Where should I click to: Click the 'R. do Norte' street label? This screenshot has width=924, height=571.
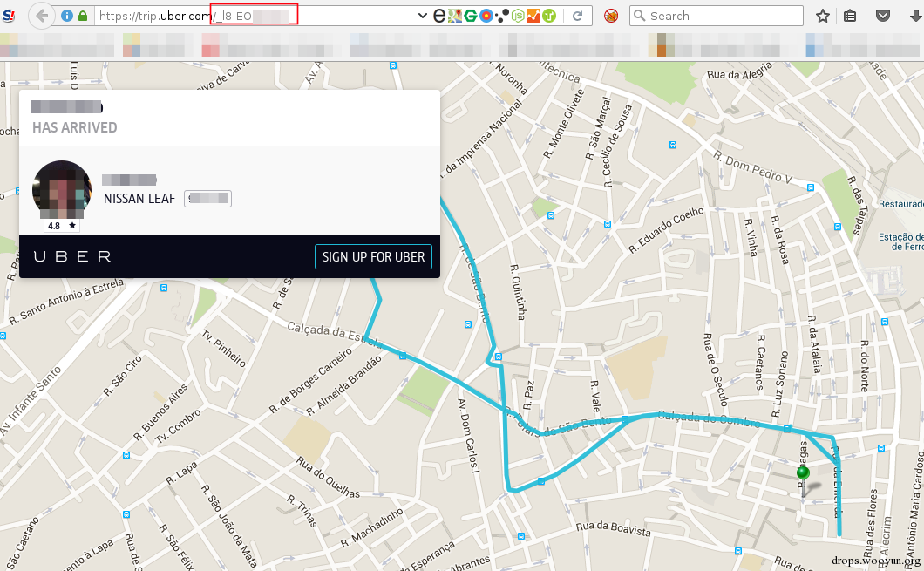865,365
